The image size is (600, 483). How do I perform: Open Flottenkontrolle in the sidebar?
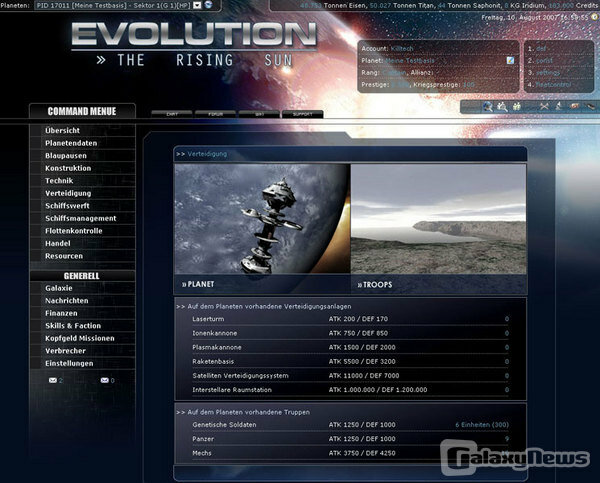pyautogui.click(x=74, y=231)
